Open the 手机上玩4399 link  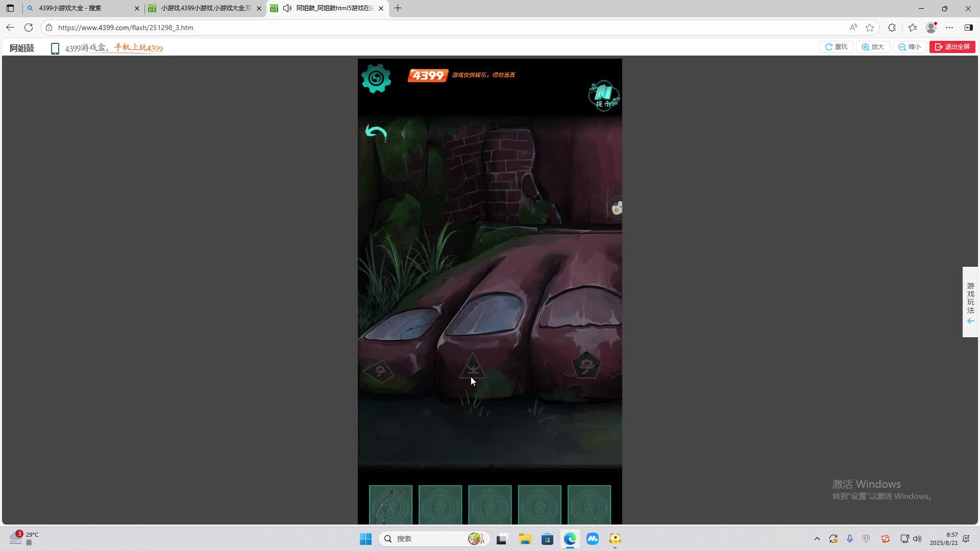[138, 48]
